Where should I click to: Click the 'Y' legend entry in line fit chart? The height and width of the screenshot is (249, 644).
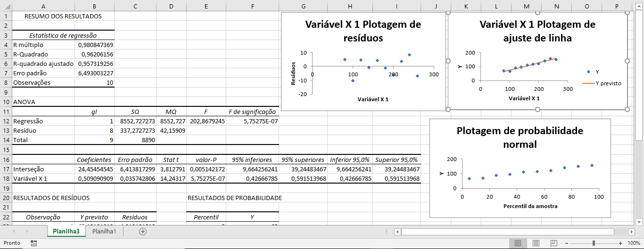click(593, 72)
